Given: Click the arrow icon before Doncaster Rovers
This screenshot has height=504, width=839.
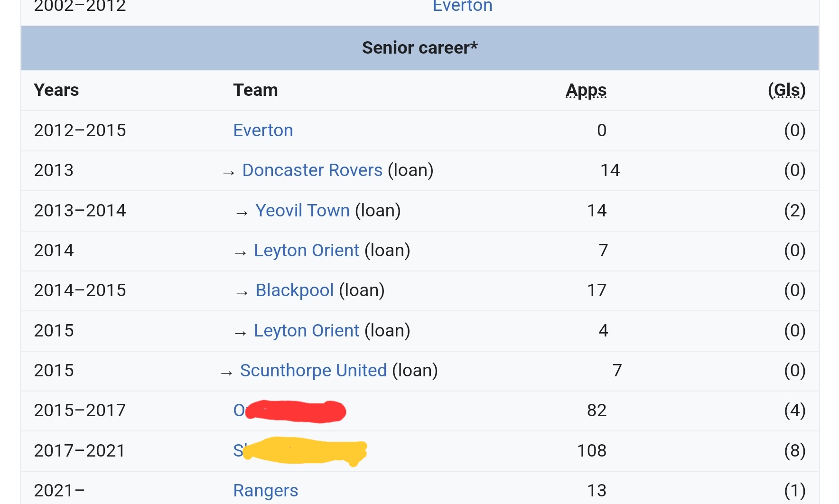Looking at the screenshot, I should tap(229, 173).
